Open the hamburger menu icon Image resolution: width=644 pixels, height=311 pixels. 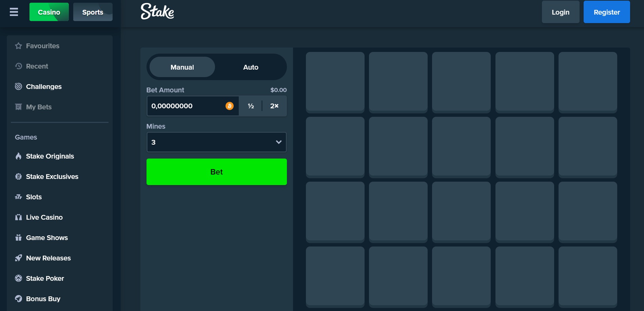[14, 12]
